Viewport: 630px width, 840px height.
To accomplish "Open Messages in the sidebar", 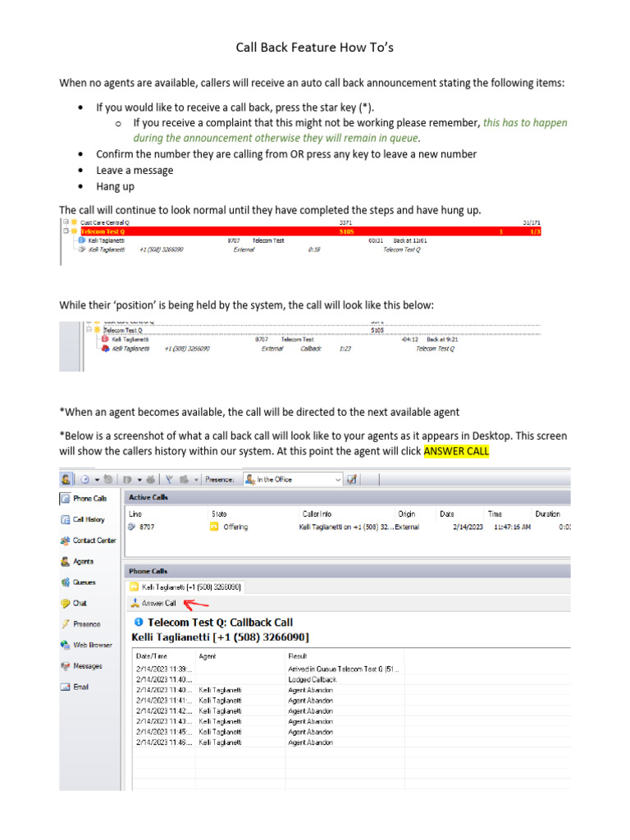I will 81,665.
